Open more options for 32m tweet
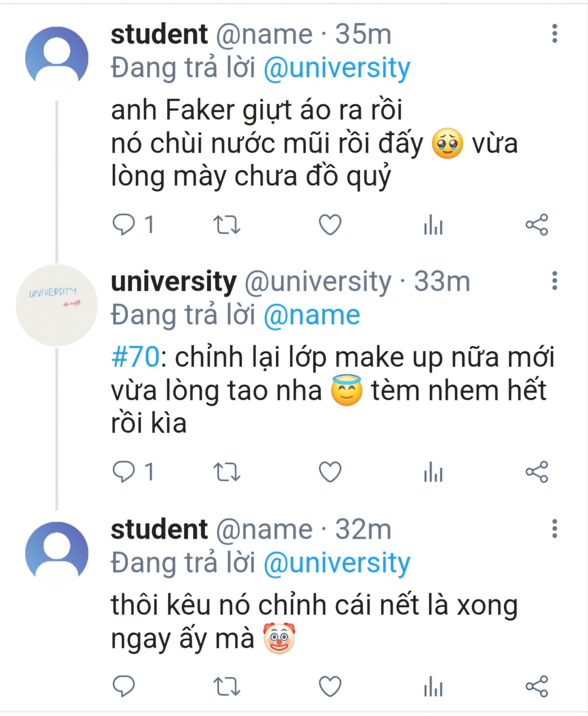 pos(554,528)
